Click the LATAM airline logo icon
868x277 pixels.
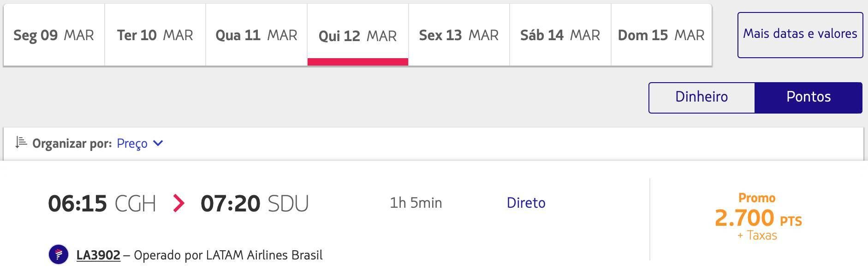tap(59, 254)
